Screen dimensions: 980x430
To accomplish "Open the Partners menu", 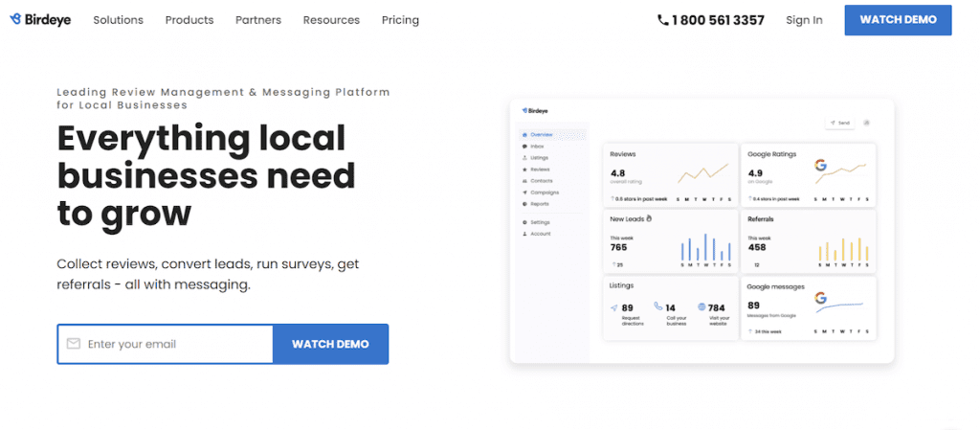I will tap(258, 20).
